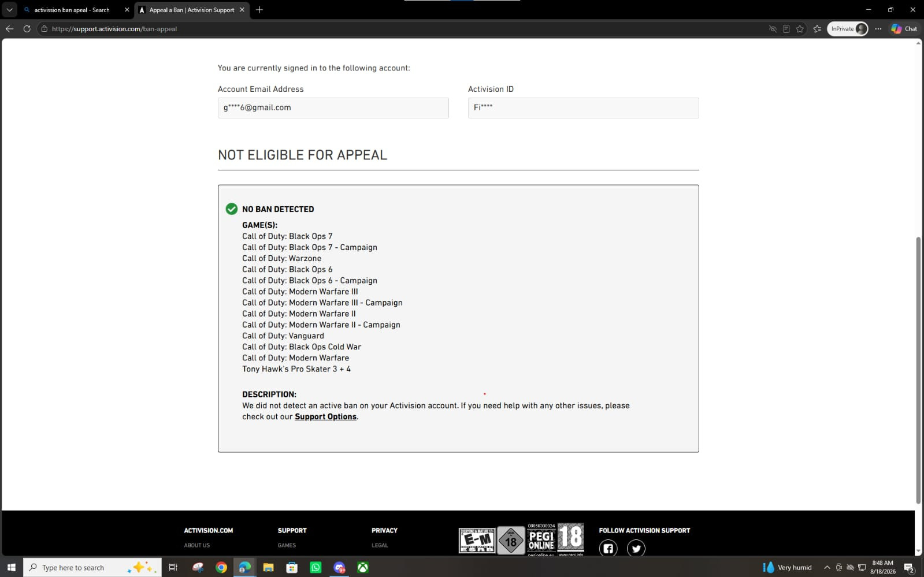The height and width of the screenshot is (577, 924).
Task: Click the scrollbar down arrow
Action: [x=918, y=552]
